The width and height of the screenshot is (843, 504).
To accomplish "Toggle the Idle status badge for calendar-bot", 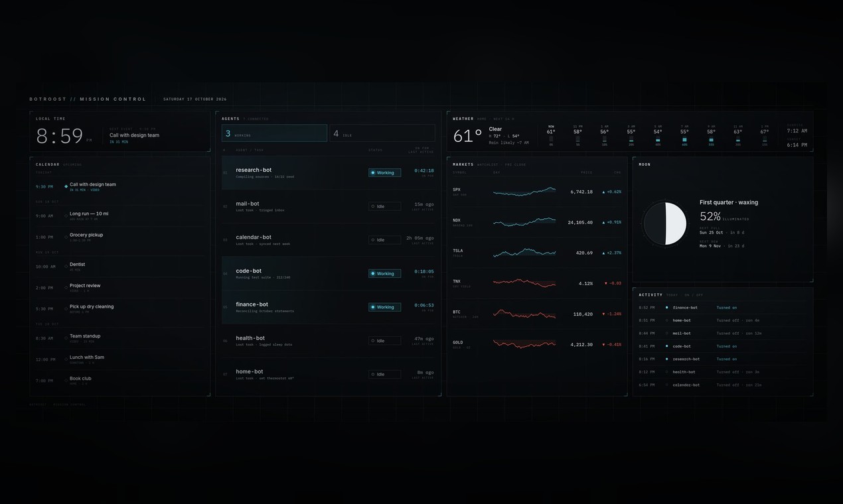I will click(x=384, y=240).
